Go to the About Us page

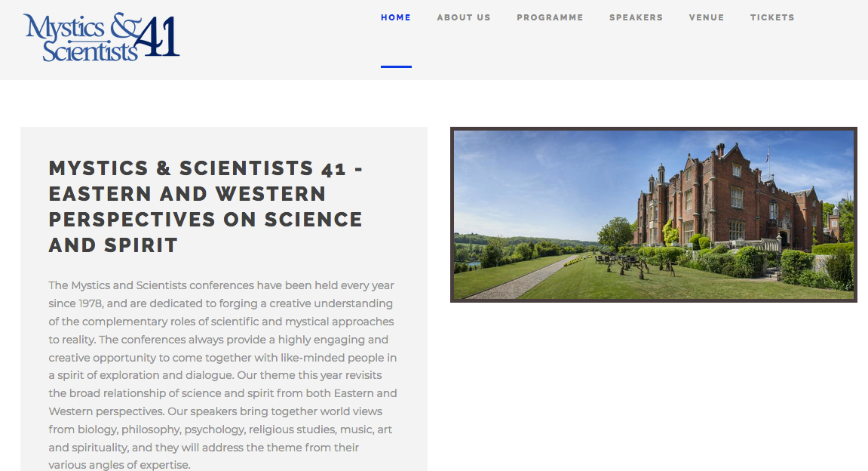click(x=464, y=17)
